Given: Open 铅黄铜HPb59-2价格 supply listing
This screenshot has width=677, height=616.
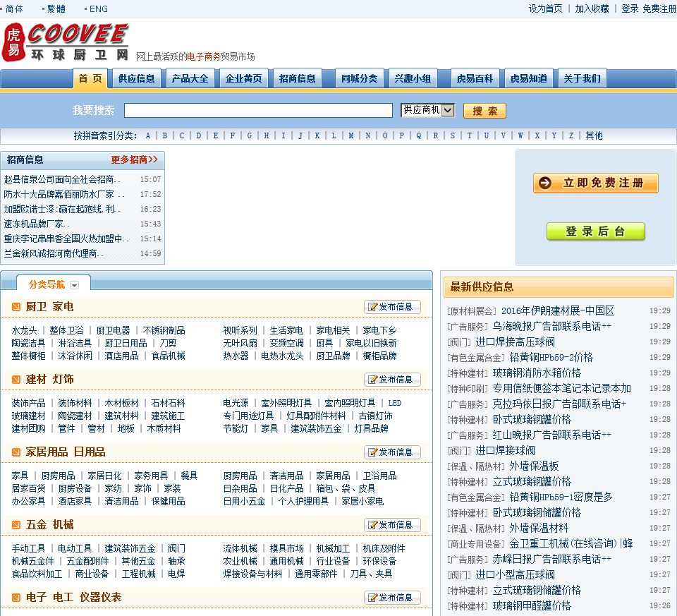Looking at the screenshot, I should (x=551, y=357).
